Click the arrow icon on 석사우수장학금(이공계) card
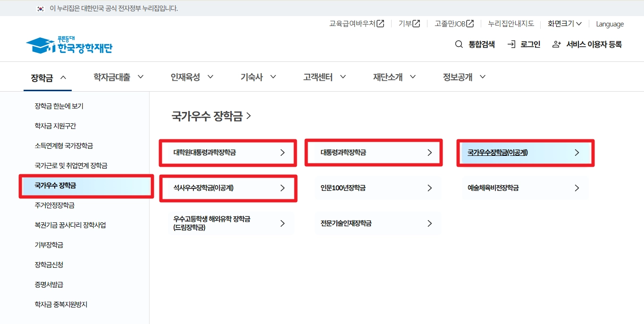The height and width of the screenshot is (324, 644). click(282, 188)
